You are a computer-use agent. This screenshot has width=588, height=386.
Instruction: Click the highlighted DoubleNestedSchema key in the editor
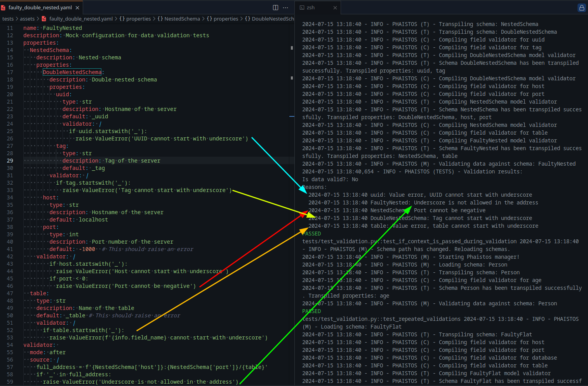click(72, 72)
